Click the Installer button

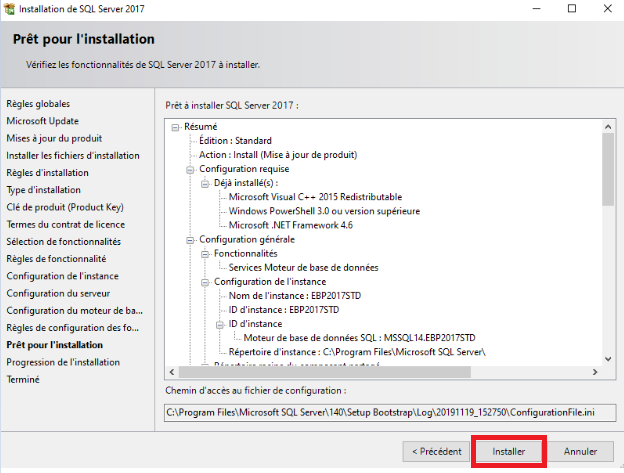pos(508,452)
